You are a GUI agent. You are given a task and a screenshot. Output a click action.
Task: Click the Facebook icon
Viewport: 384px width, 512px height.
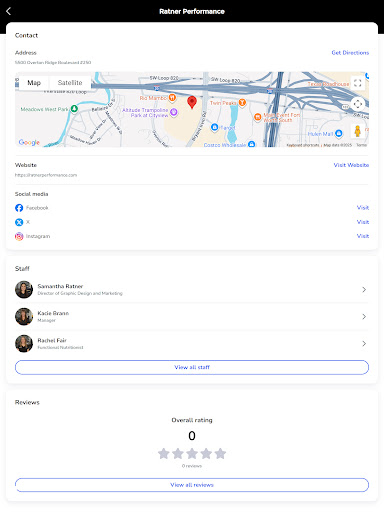click(x=19, y=208)
